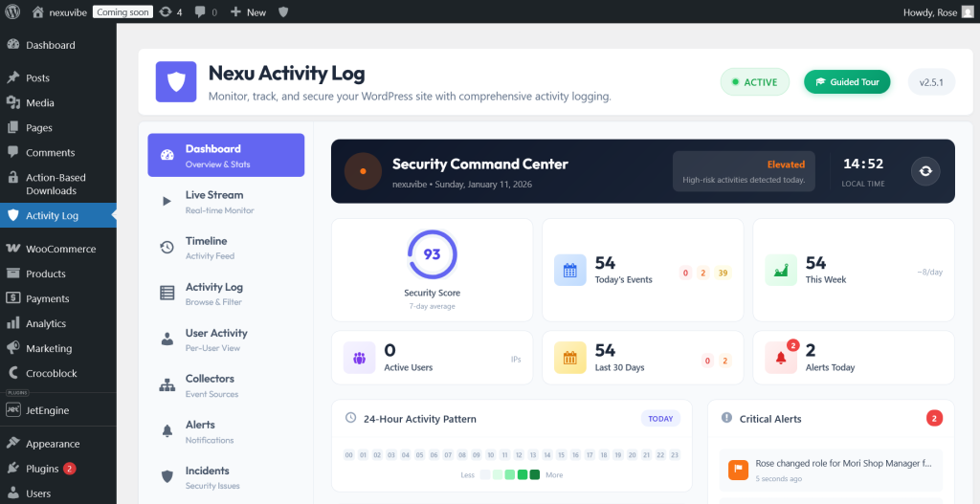Open Comments in the sidebar
This screenshot has width=980, height=504.
click(58, 153)
